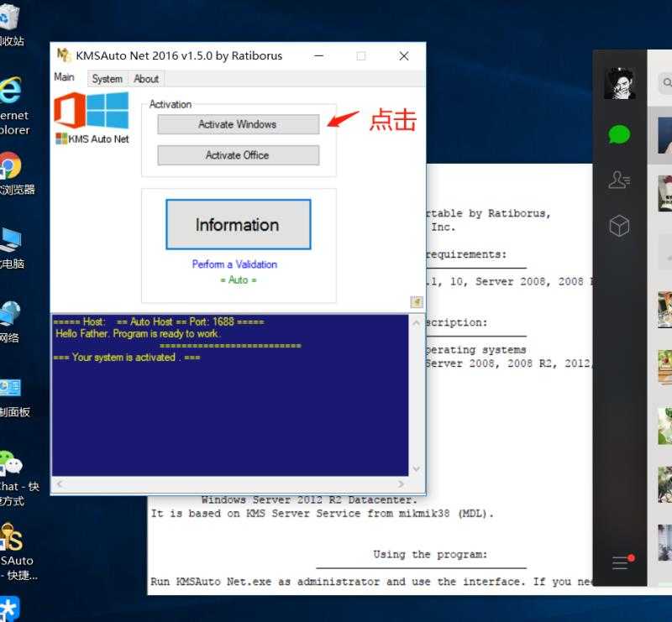Image resolution: width=672 pixels, height=622 pixels.
Task: Open Recycle Bin desktop icon
Action: tap(9, 25)
